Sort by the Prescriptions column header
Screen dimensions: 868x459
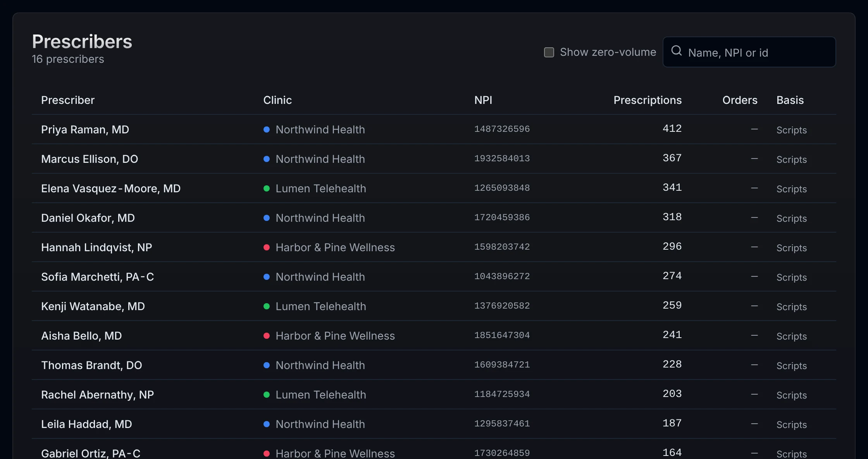pyautogui.click(x=648, y=100)
